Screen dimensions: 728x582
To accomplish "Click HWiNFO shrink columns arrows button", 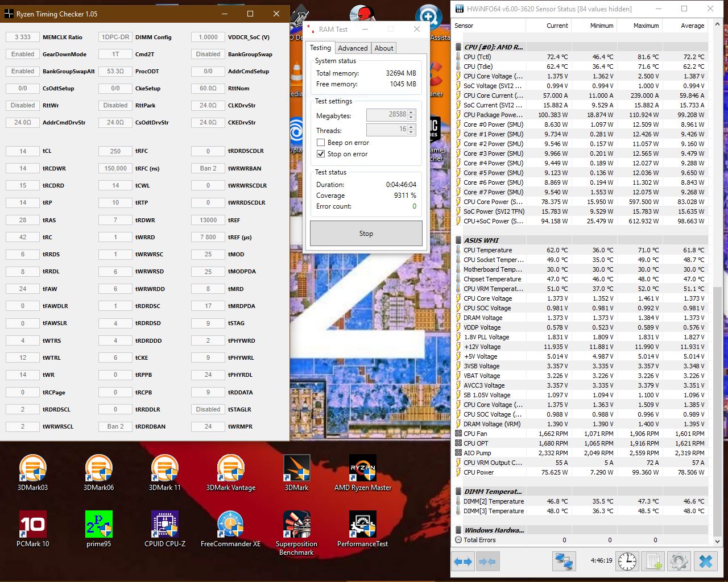I will [x=487, y=562].
